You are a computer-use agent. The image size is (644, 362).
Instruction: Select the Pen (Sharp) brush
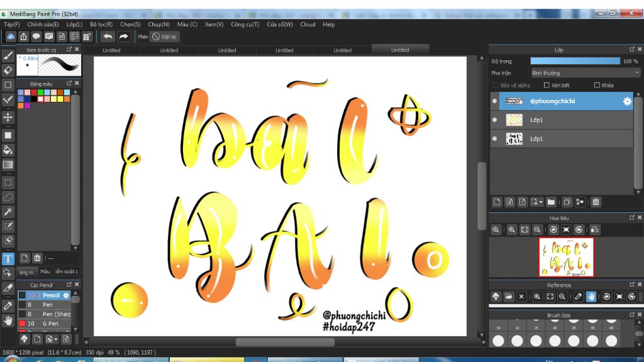pos(44,314)
